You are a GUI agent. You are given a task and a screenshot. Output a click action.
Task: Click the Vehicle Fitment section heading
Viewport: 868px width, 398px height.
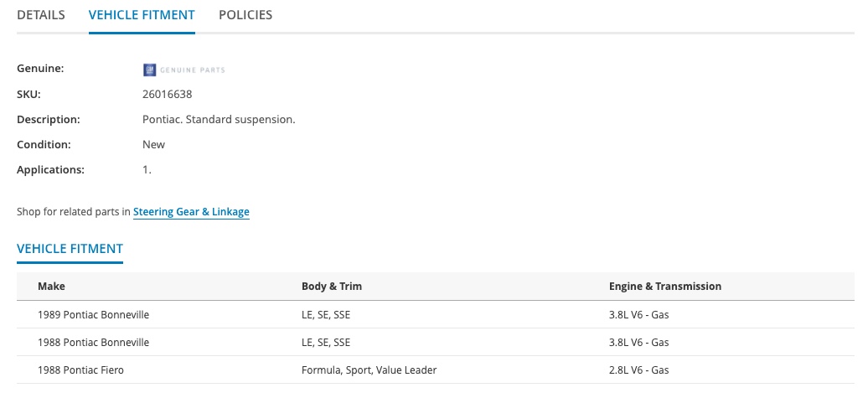click(70, 249)
